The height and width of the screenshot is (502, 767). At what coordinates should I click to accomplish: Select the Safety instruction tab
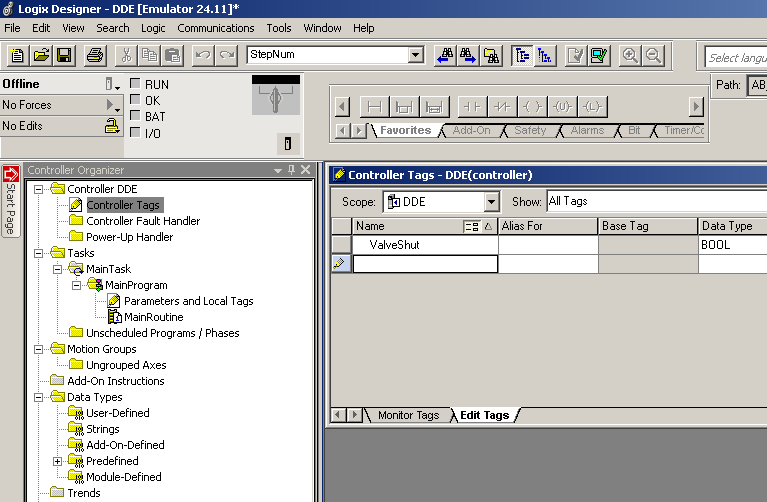pos(530,131)
